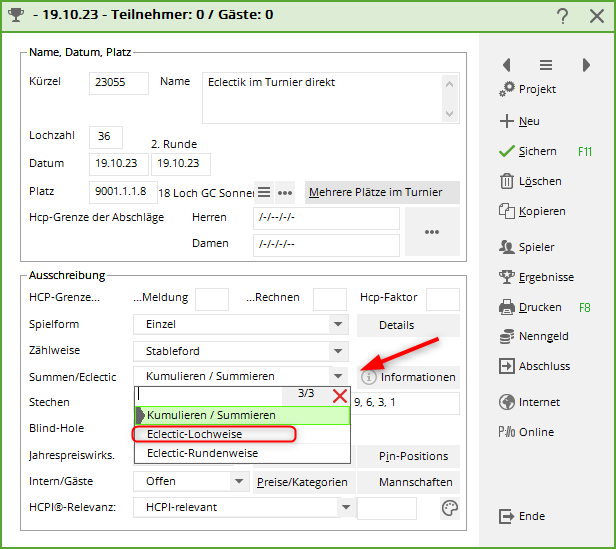Viewport: 616px width, 549px height.
Task: Open the Intern/Gäste Offen dropdown
Action: tap(239, 482)
